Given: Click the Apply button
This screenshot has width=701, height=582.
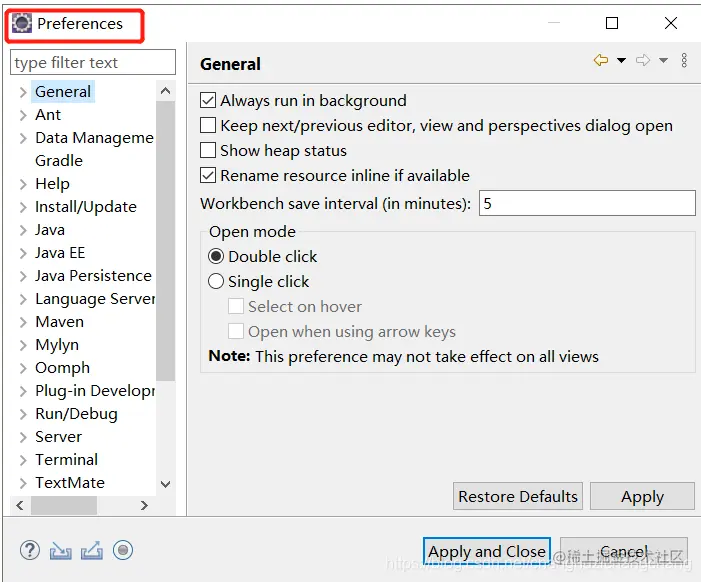Looking at the screenshot, I should 642,496.
